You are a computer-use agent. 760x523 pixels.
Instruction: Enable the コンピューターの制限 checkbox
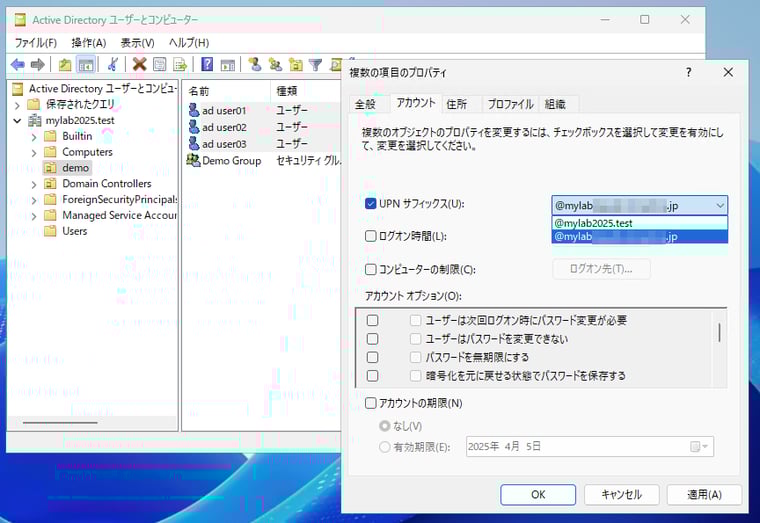point(370,269)
